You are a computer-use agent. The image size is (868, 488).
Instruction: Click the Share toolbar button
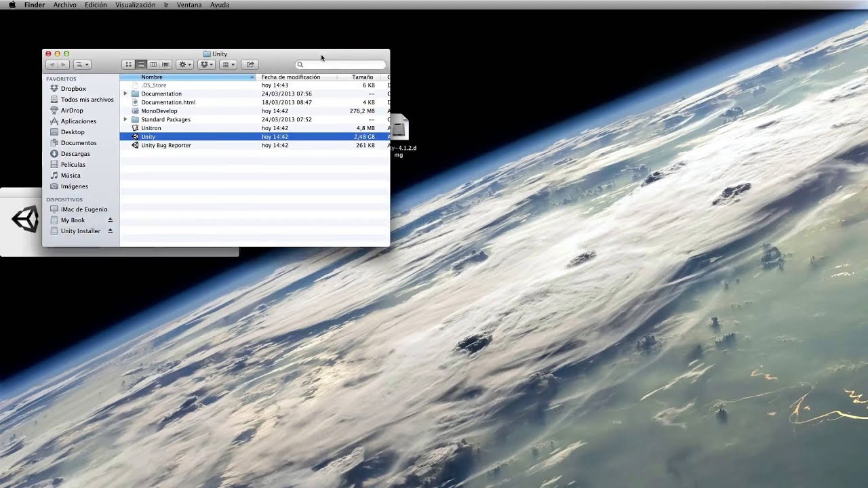tap(250, 64)
